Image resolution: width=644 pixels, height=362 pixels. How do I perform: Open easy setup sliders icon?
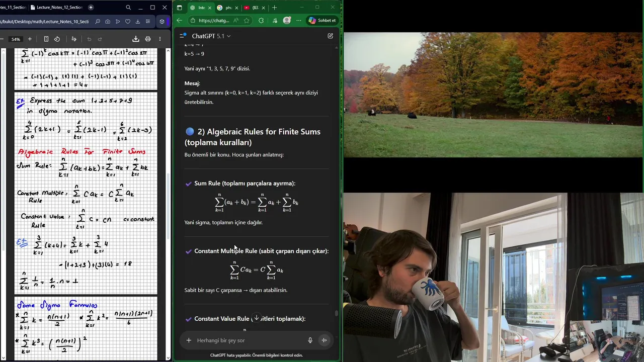click(147, 22)
